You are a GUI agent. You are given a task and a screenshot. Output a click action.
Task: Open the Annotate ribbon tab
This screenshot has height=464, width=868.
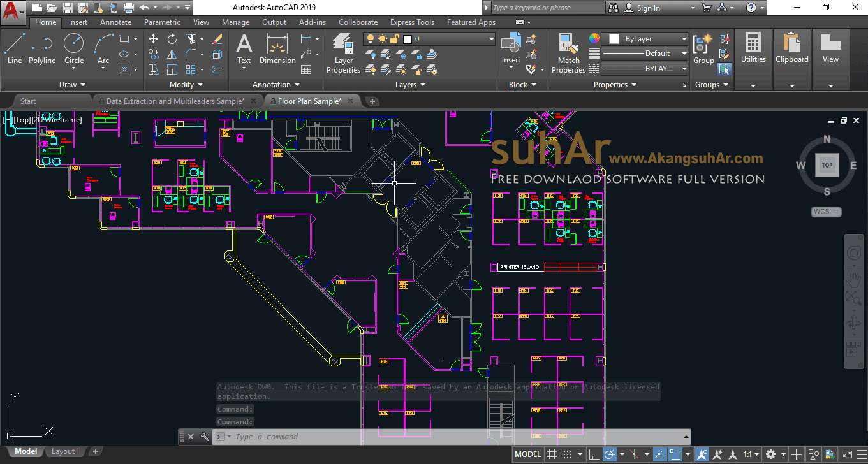click(x=115, y=22)
